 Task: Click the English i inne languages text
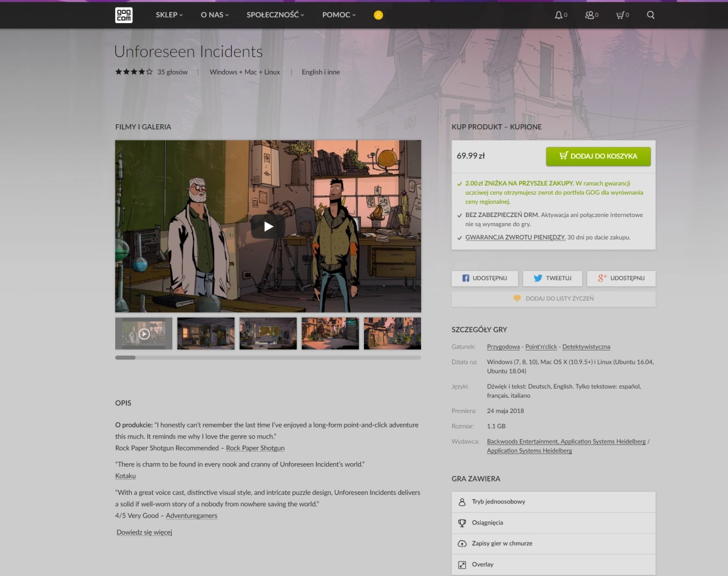point(321,72)
